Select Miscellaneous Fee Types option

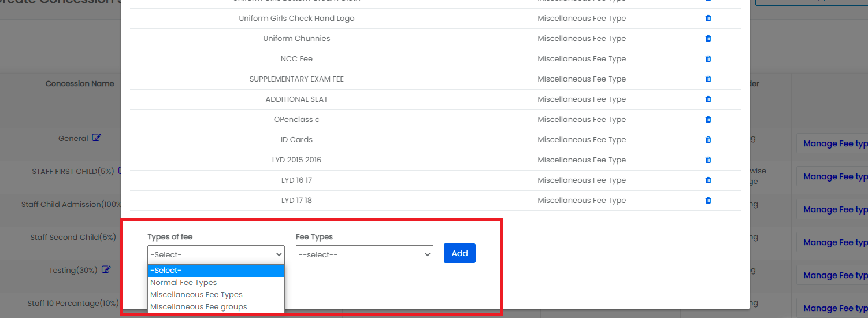tap(216, 295)
